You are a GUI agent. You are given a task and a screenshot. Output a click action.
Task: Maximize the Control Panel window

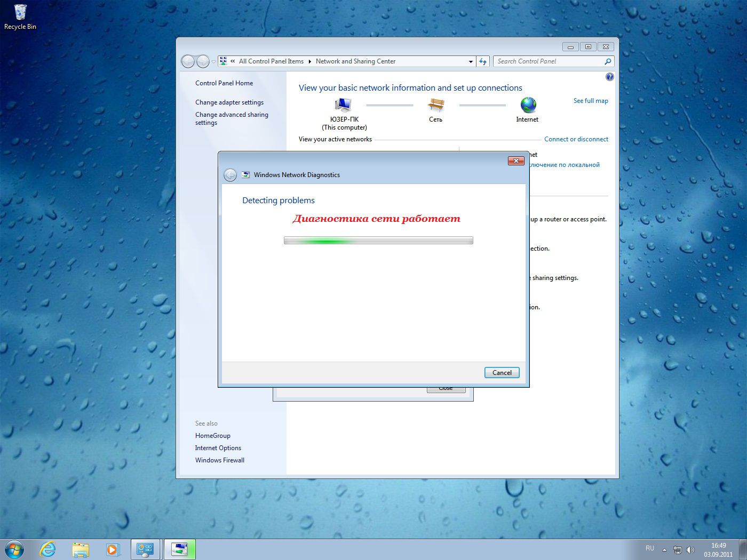[x=588, y=47]
